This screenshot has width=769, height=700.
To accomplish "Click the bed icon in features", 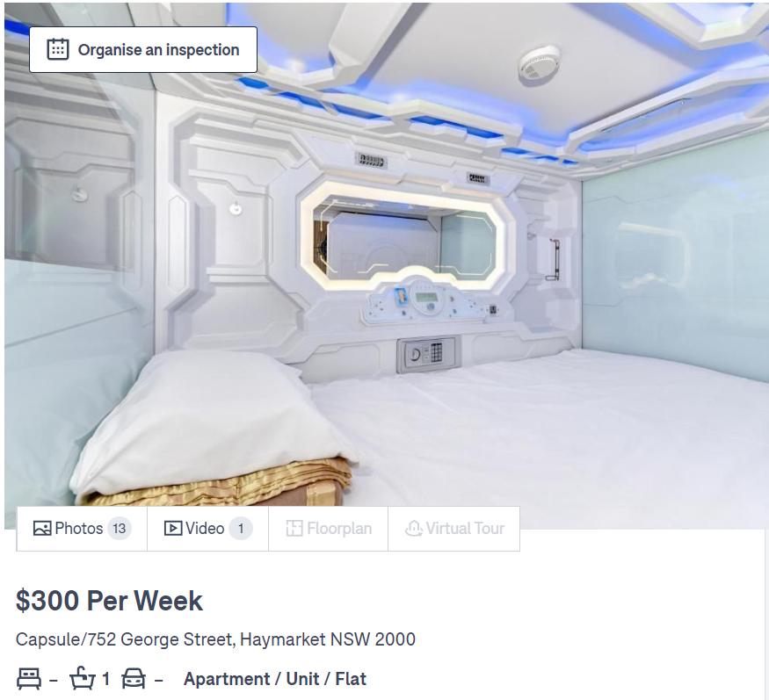I will point(29,679).
